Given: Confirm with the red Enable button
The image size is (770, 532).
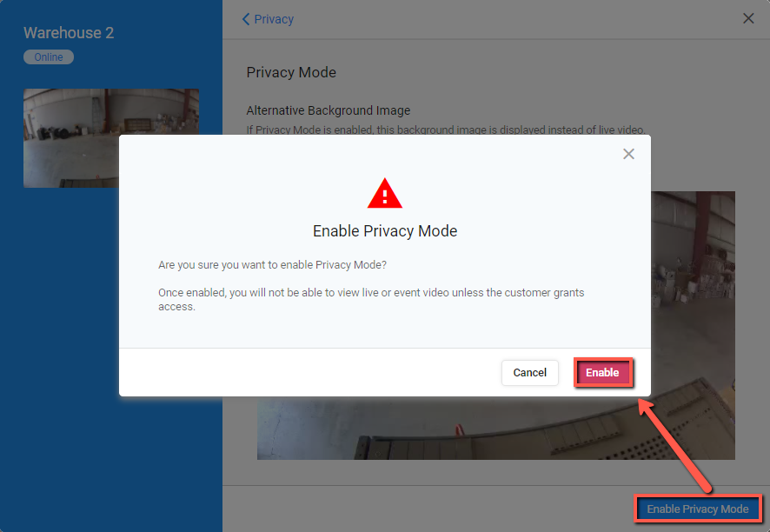Looking at the screenshot, I should [602, 372].
